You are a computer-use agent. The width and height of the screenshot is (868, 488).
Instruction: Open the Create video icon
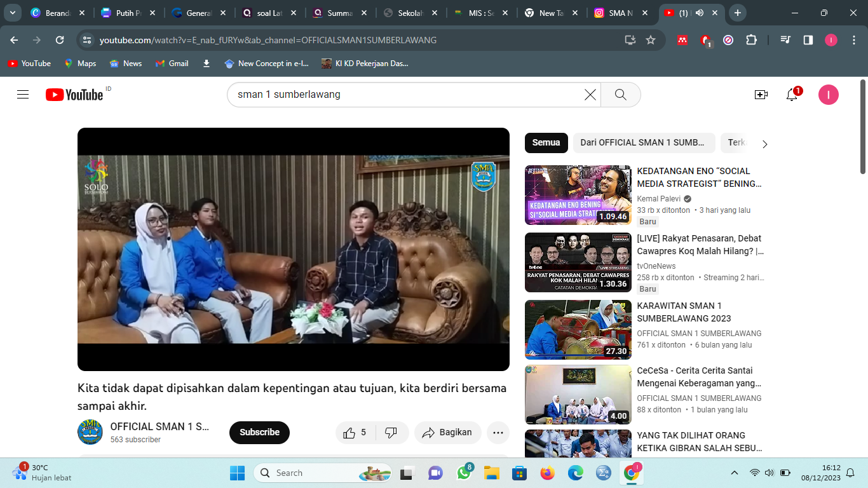(761, 95)
